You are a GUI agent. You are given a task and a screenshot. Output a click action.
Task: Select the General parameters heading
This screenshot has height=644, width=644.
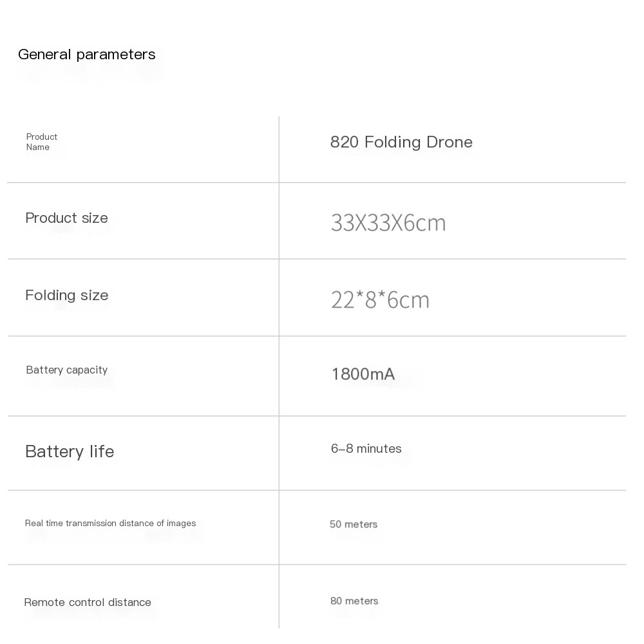coord(87,55)
